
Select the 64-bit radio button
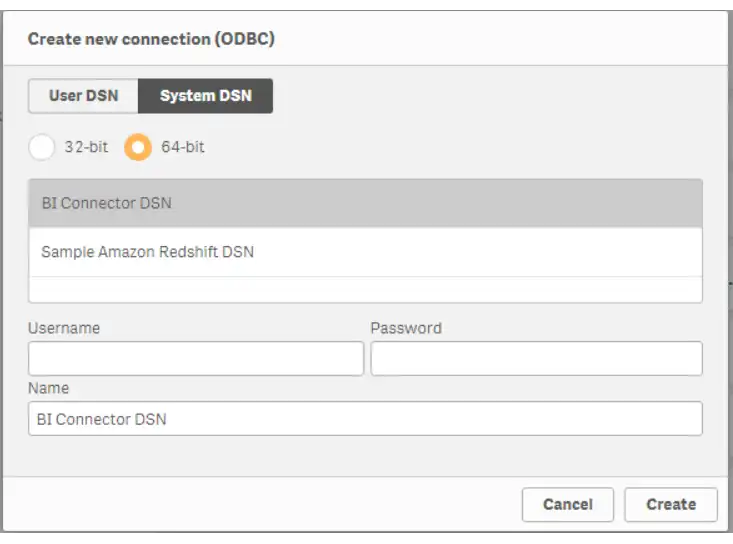point(138,147)
